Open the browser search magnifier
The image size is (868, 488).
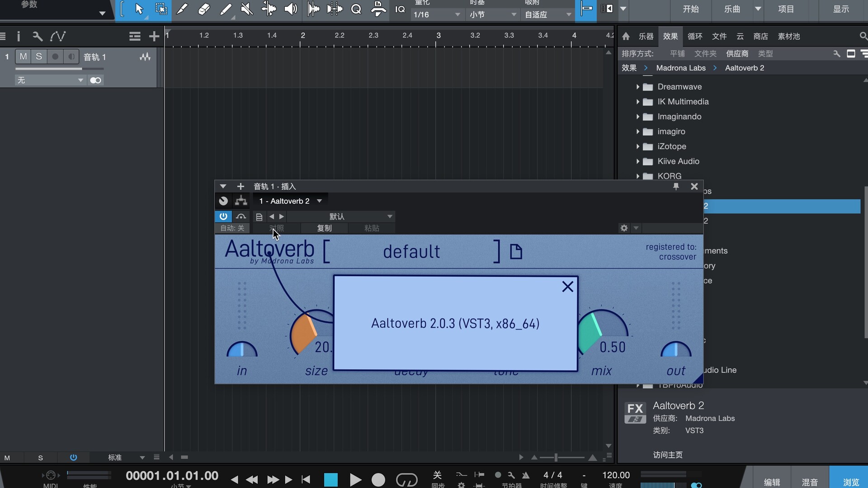863,36
